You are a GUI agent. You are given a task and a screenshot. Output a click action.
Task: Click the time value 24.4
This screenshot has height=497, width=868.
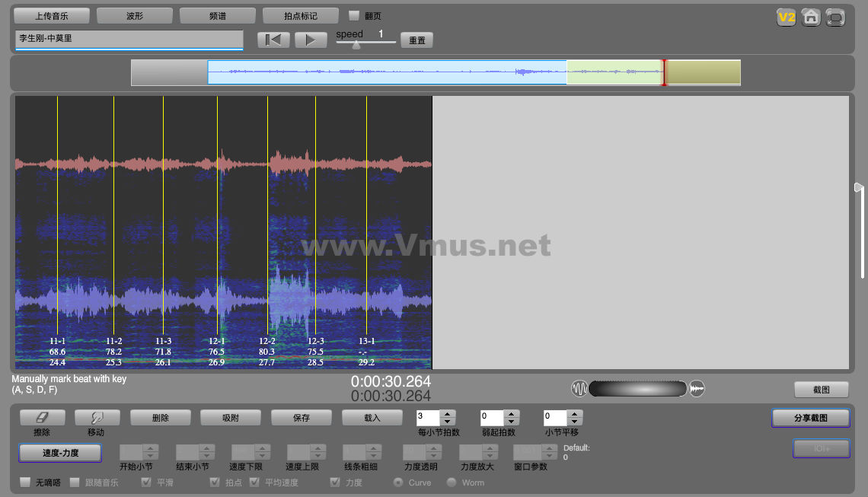click(58, 362)
